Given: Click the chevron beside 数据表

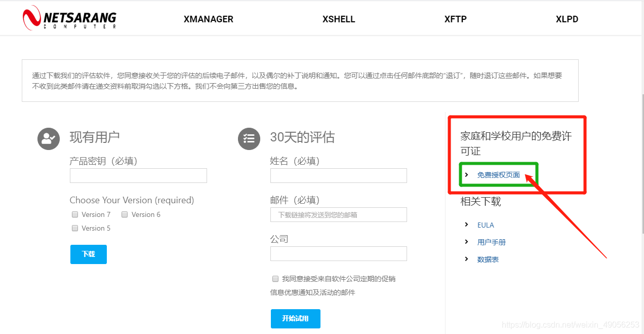Looking at the screenshot, I should pos(466,259).
